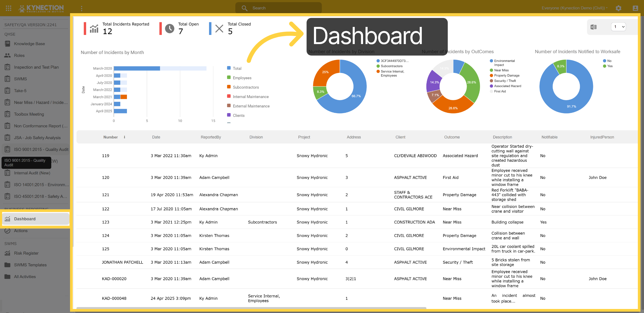This screenshot has width=644, height=313.
Task: Sort by the Outcome column header
Action: click(452, 137)
